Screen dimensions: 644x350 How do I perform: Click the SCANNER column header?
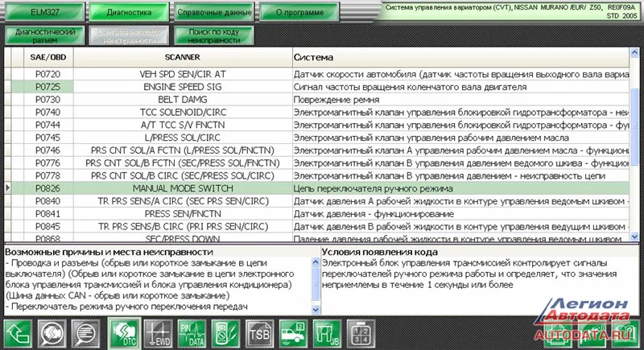click(x=183, y=57)
